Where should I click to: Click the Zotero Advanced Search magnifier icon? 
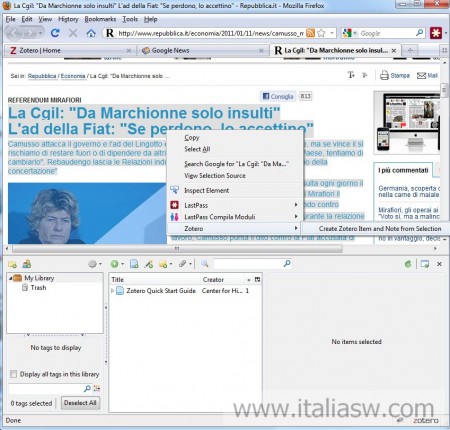tap(205, 264)
